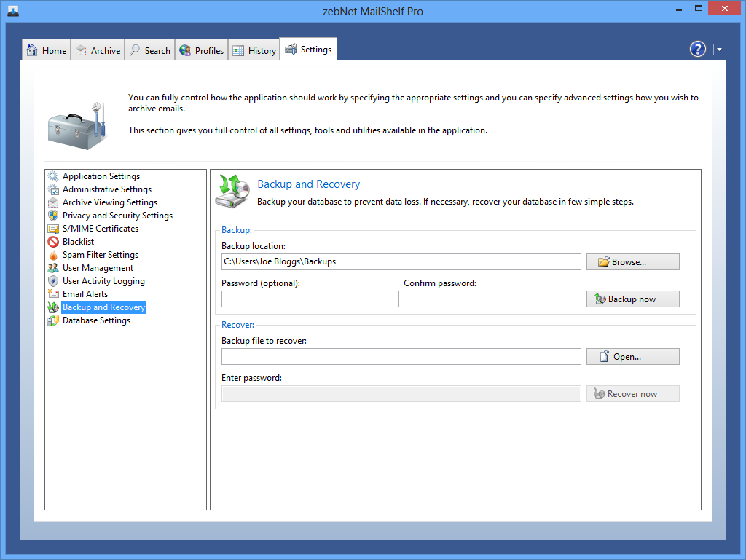Click the S/MIME Certificates icon
The image size is (746, 560).
[x=53, y=229]
